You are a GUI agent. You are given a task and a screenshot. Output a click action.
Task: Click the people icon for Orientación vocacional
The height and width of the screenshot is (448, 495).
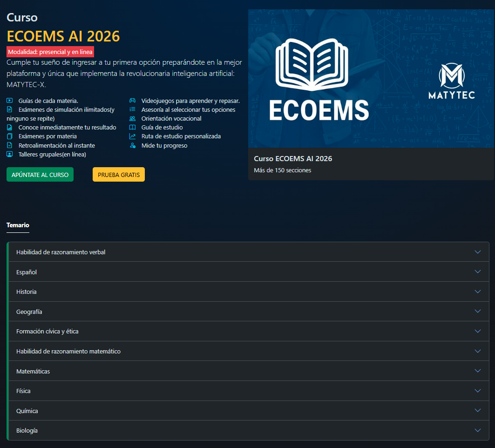coord(132,118)
